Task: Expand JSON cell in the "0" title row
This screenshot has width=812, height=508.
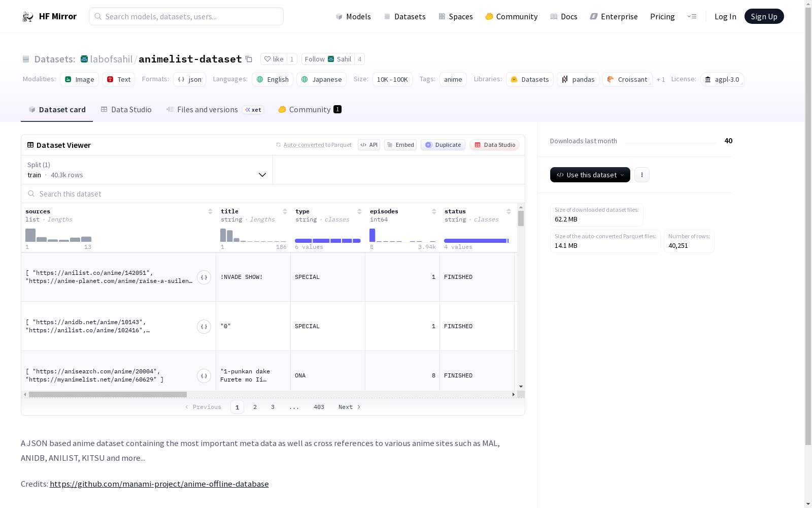Action: (x=204, y=327)
